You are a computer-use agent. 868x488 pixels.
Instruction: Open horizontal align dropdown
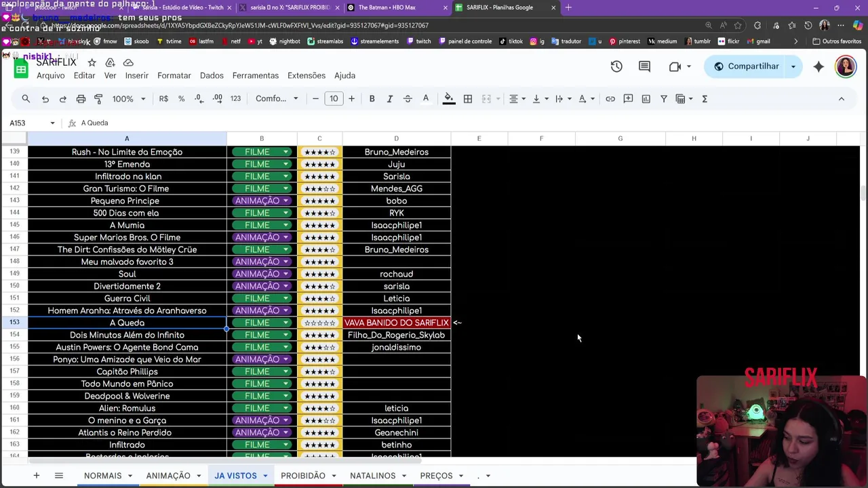(x=517, y=99)
